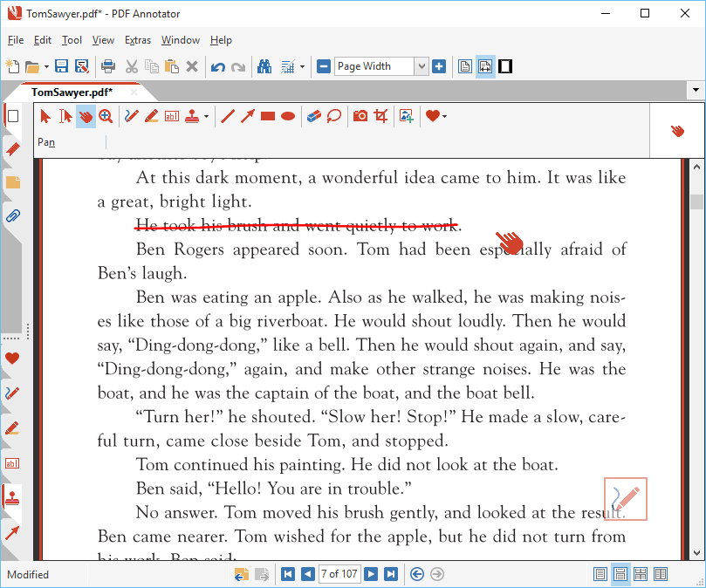Delete selection with the X icon
Viewport: 706px width, 588px height.
(x=192, y=66)
